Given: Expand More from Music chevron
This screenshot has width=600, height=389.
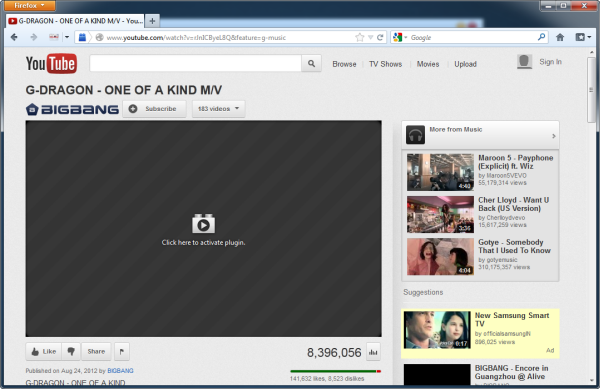Looking at the screenshot, I should tap(553, 136).
